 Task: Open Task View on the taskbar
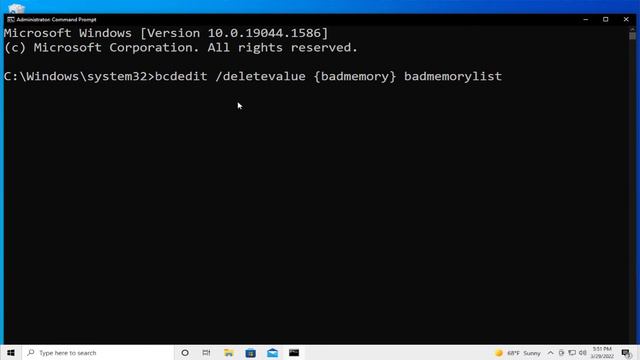click(207, 353)
